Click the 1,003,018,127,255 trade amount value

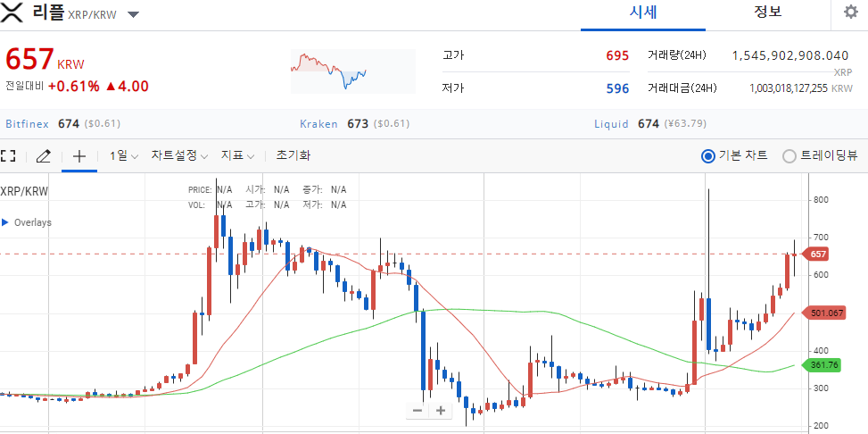pyautogui.click(x=789, y=88)
